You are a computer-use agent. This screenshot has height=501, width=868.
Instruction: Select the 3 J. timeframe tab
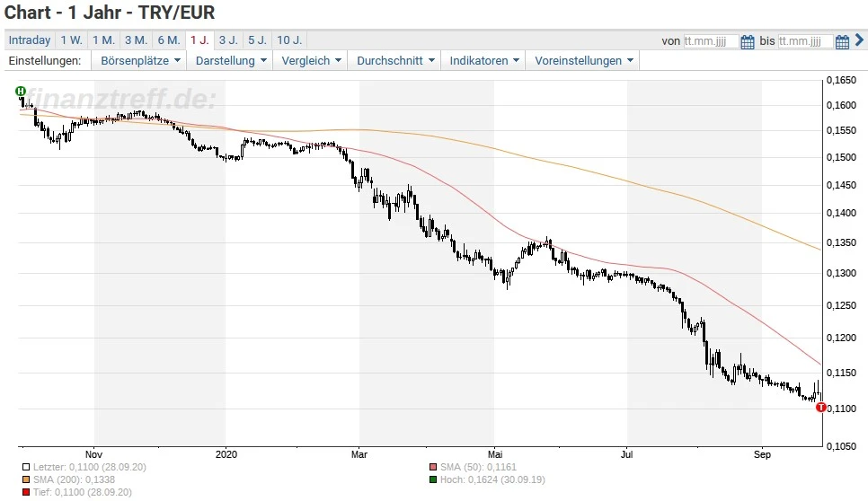pos(228,40)
